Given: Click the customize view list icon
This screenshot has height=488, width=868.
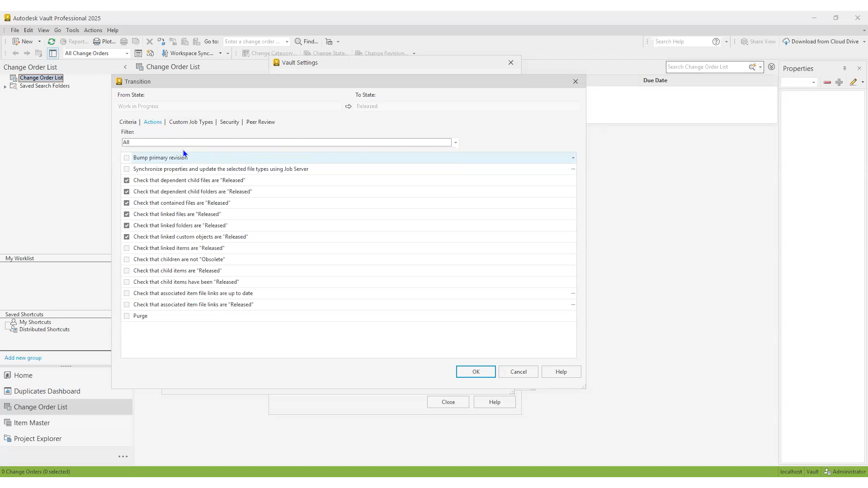Looking at the screenshot, I should (x=138, y=53).
